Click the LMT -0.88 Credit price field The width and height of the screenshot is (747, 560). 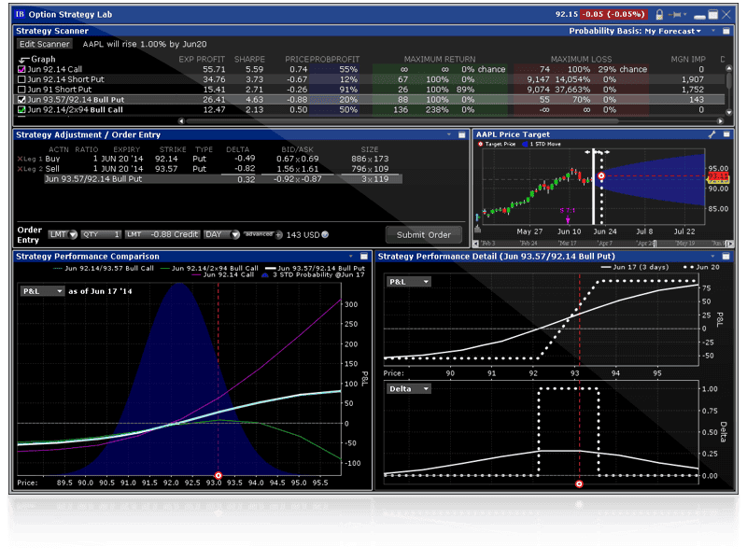[162, 234]
